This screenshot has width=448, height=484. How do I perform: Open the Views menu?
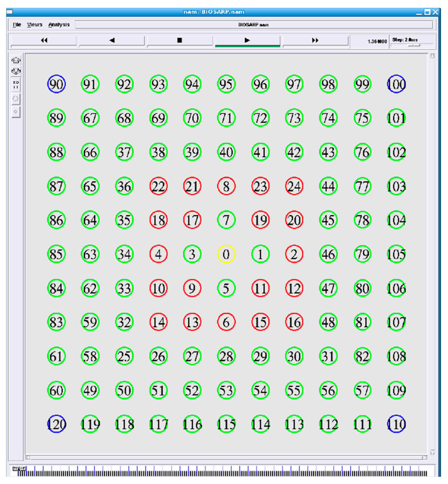coord(34,24)
